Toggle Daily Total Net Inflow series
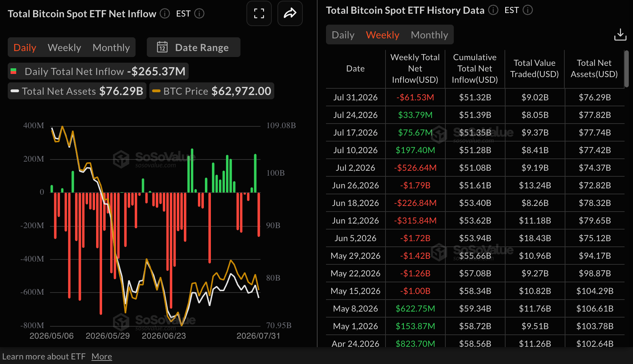 (98, 71)
